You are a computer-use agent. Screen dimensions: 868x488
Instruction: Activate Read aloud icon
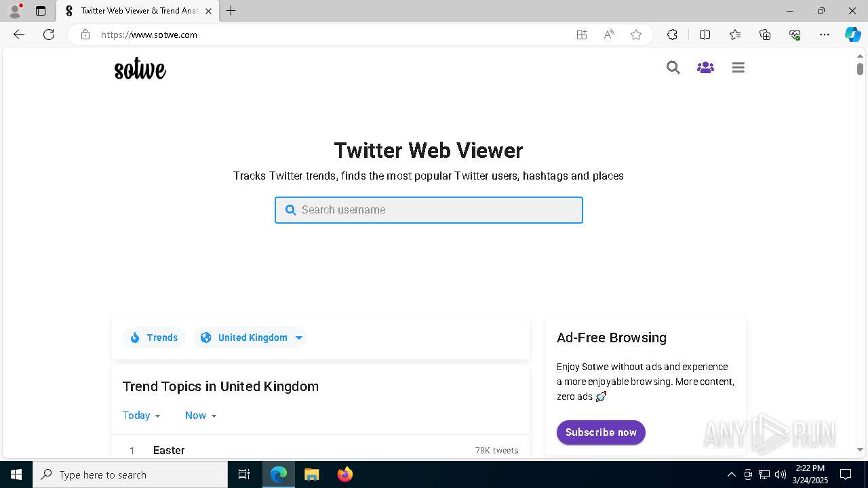(609, 35)
